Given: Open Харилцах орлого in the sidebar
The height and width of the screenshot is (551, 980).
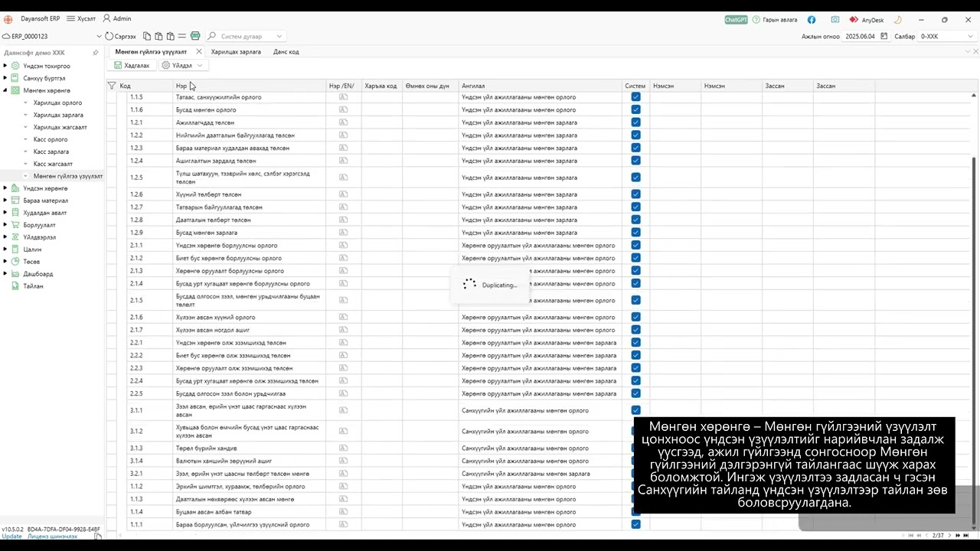Looking at the screenshot, I should [57, 103].
